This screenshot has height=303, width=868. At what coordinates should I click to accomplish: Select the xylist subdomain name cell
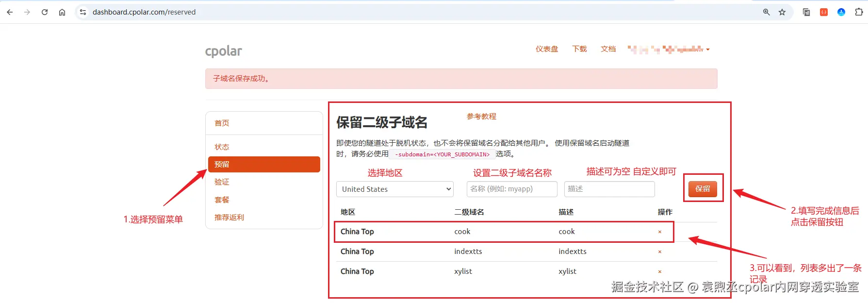463,271
